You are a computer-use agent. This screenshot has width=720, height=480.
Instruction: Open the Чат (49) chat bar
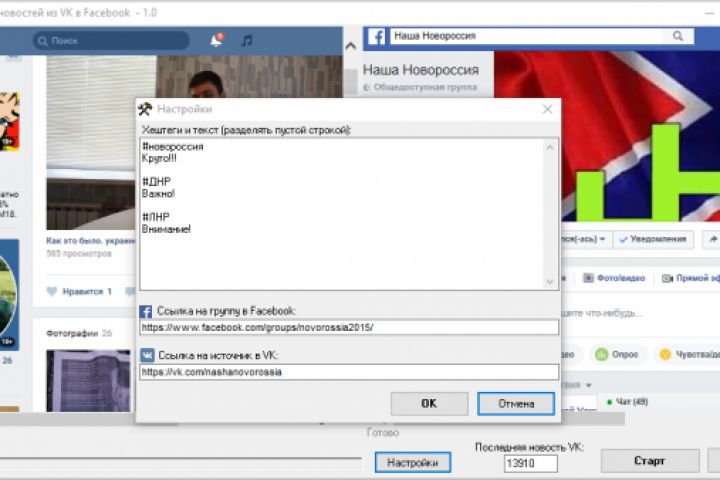[x=627, y=402]
